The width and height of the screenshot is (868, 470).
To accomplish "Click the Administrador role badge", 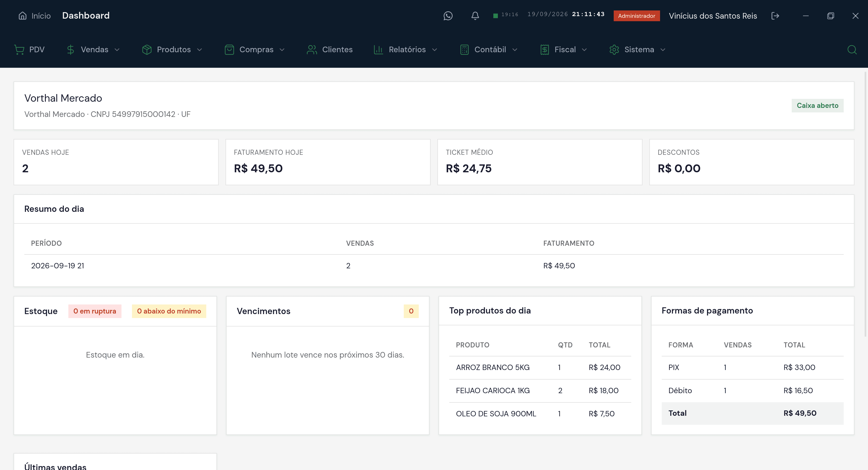I will [x=637, y=16].
